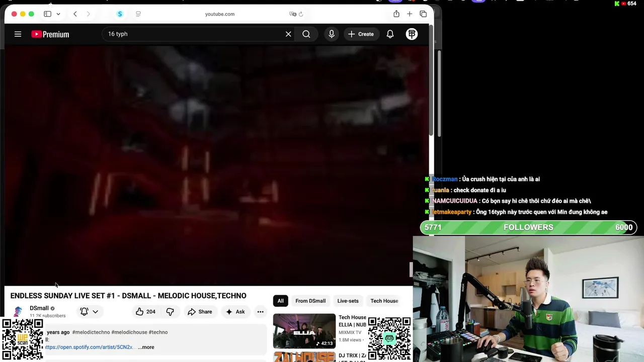Click the #melodichouse hashtag

click(x=129, y=332)
